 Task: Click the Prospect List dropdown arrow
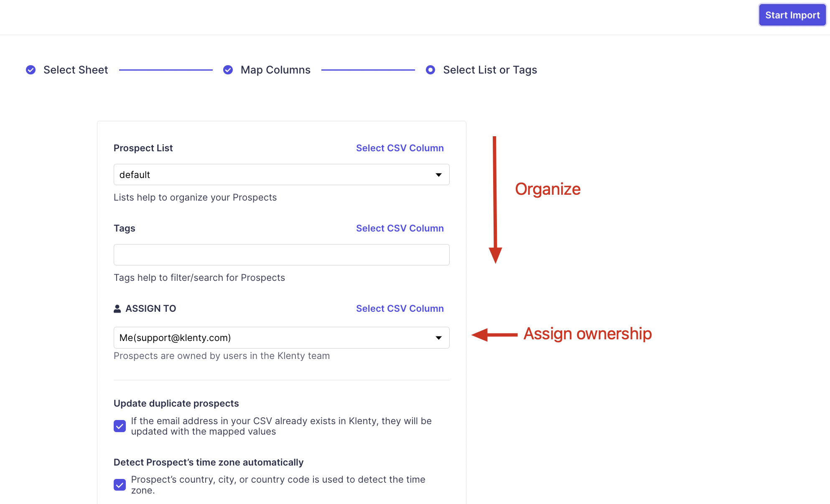click(438, 175)
